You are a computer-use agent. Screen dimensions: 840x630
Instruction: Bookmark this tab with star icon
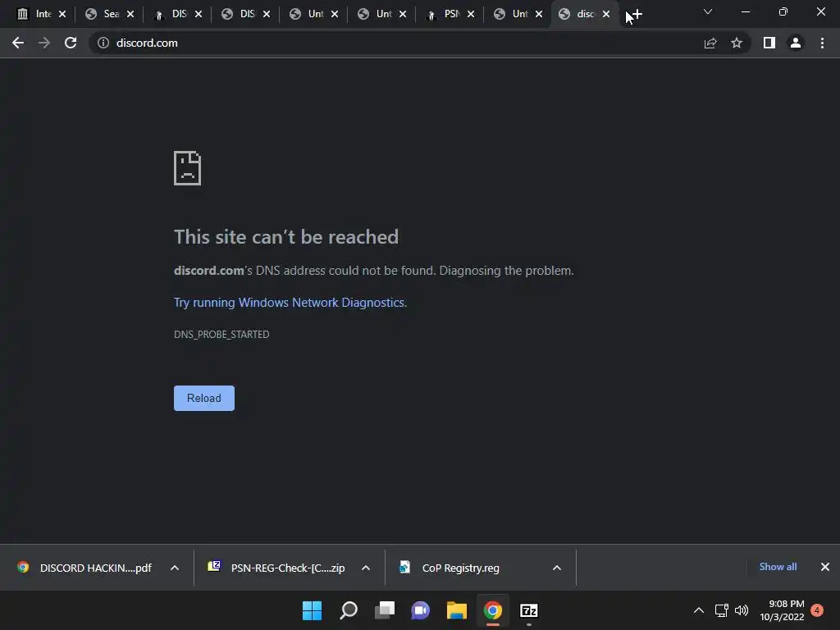tap(737, 43)
